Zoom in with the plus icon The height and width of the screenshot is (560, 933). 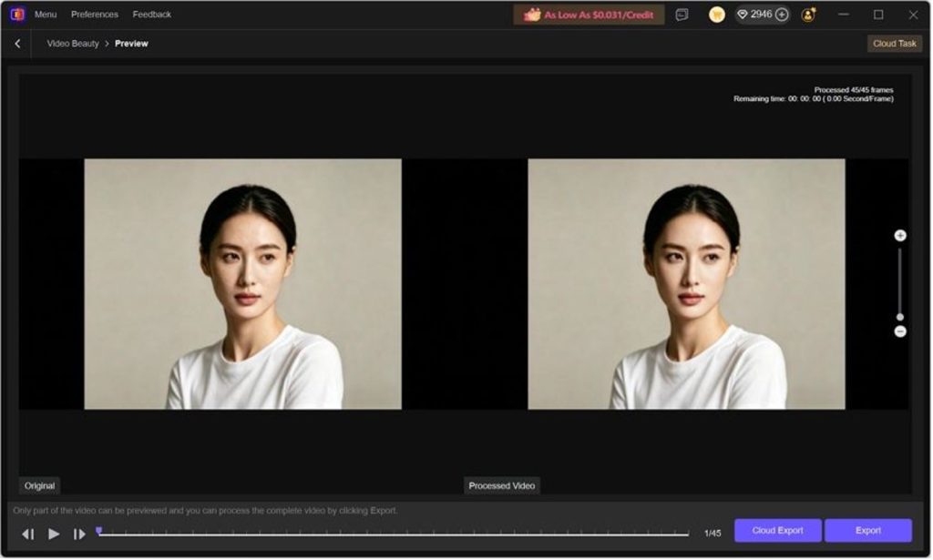tap(901, 236)
